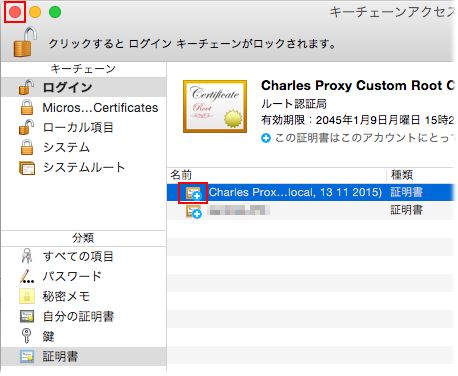The image size is (458, 376).
Task: Sort by 種類 column header
Action: (x=402, y=175)
